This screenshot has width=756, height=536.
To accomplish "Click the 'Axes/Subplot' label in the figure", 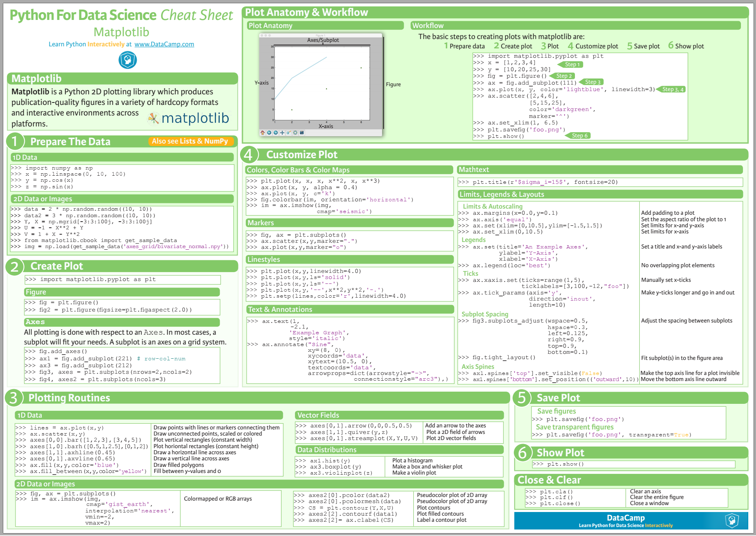I will (x=323, y=40).
